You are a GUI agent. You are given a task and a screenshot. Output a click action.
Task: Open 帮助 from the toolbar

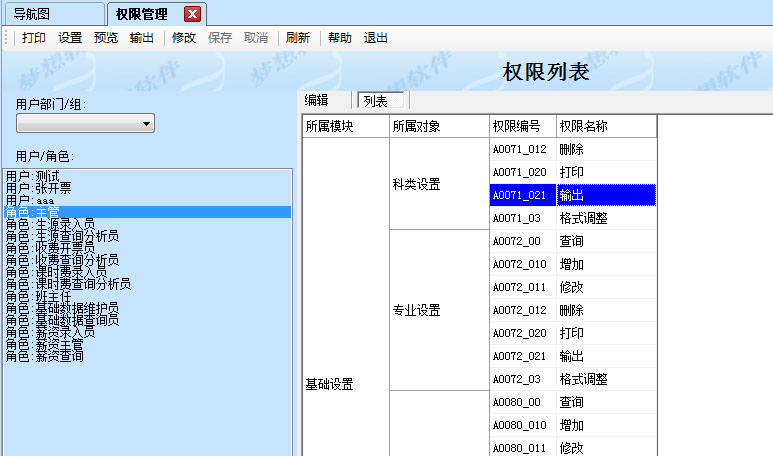pos(340,38)
